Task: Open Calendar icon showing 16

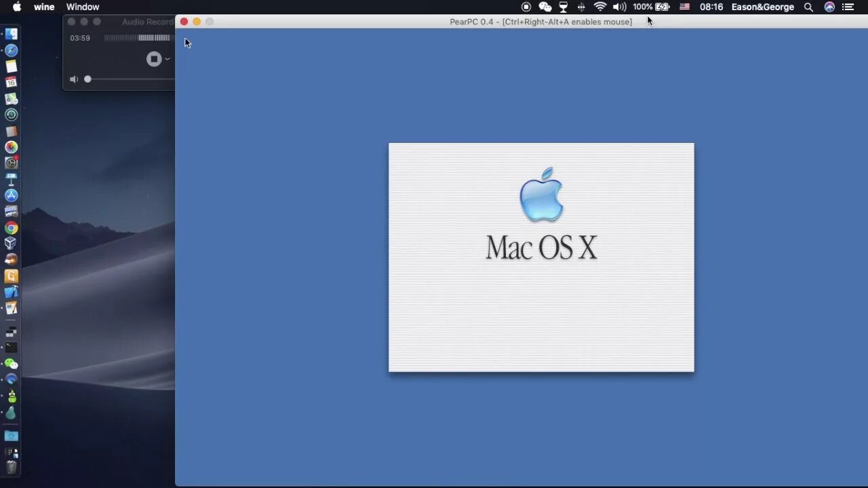Action: (12, 82)
